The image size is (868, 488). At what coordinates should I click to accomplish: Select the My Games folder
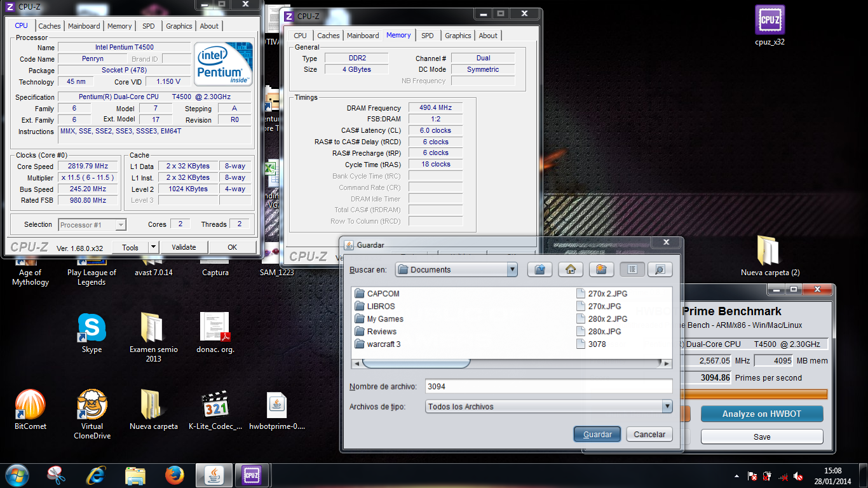(379, 319)
